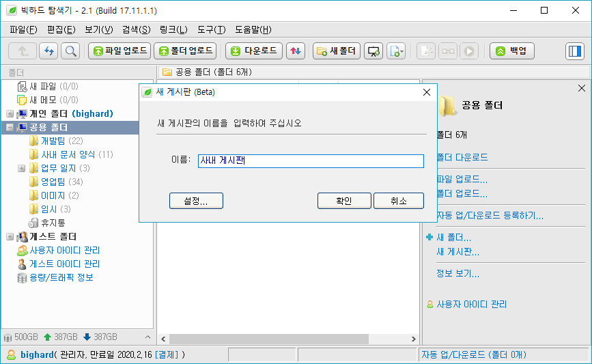Open the 편집(E) menu
Screen dimensions: 592x364
(x=61, y=29)
